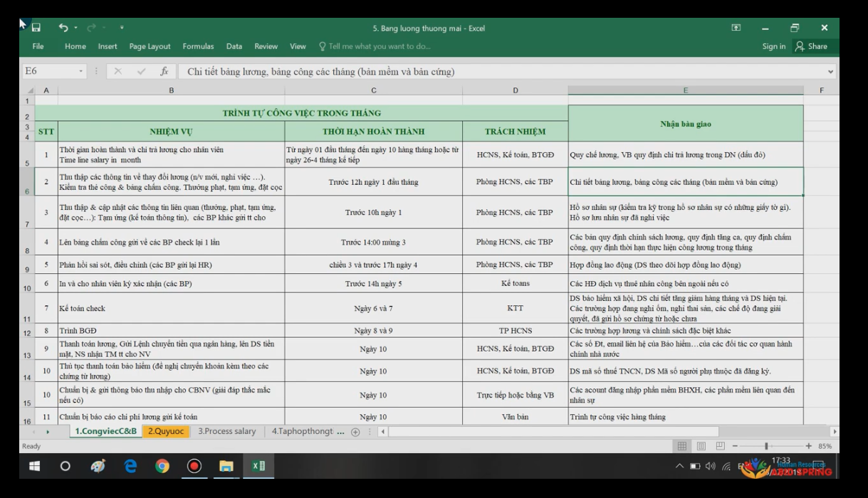Click the Save icon in quick access toolbar
868x498 pixels.
coord(36,28)
